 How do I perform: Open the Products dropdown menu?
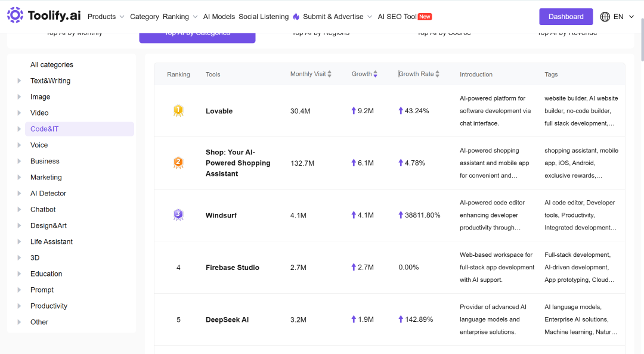pos(106,17)
